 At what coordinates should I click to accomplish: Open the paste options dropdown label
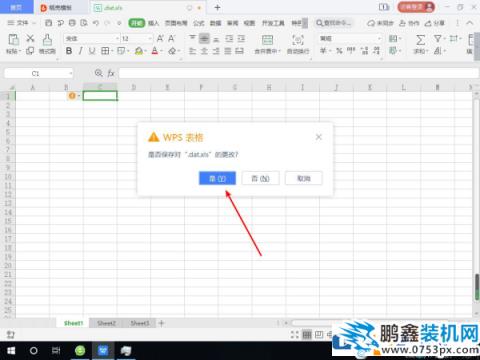tap(13, 51)
